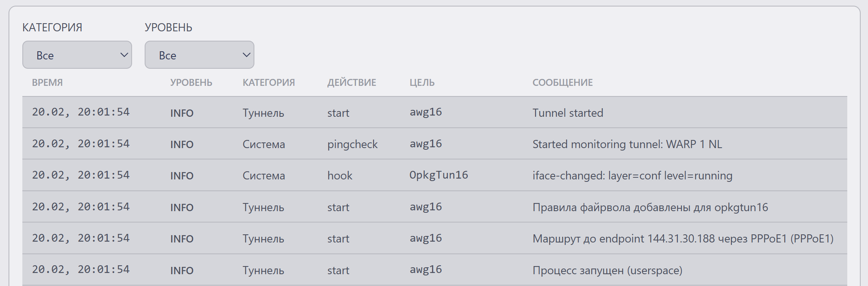This screenshot has height=286, width=868.
Task: Select the 'Tunnel started' log message
Action: point(567,113)
